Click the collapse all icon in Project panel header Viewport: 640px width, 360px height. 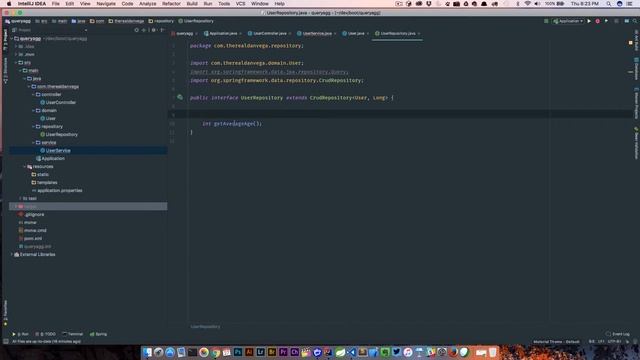click(144, 30)
